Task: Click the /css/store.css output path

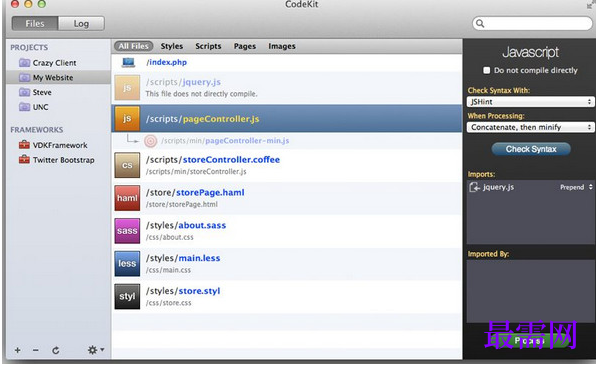Action: tap(168, 303)
